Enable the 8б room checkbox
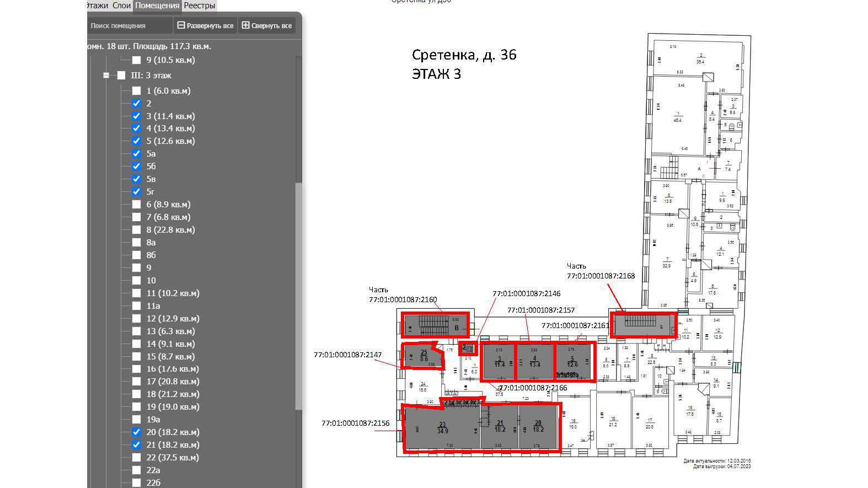Screen dimensions: 868x488 [x=136, y=255]
